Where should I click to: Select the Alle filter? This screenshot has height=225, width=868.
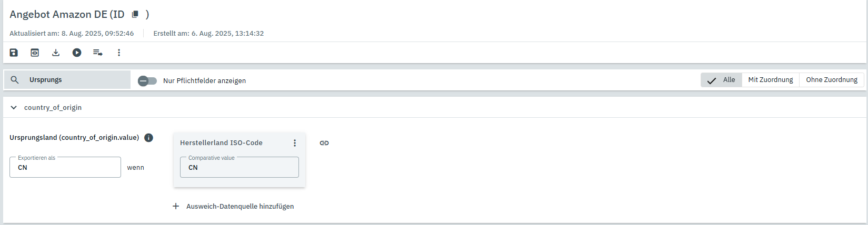tap(722, 80)
